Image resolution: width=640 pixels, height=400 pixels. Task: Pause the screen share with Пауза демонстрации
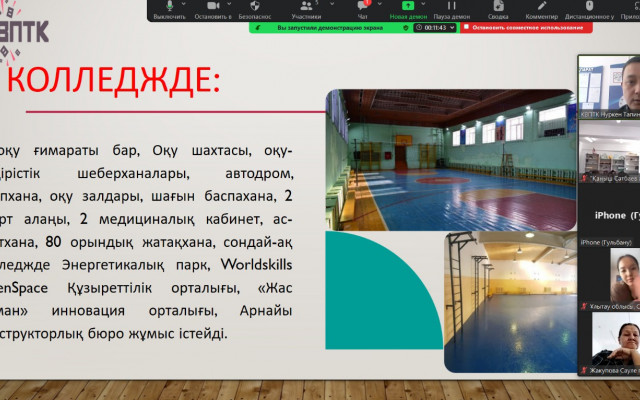[x=453, y=10]
